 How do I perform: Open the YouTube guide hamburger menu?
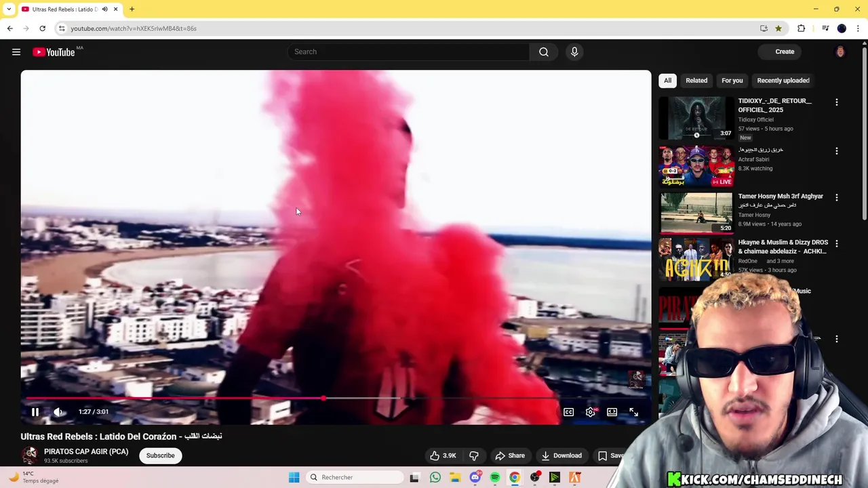16,52
